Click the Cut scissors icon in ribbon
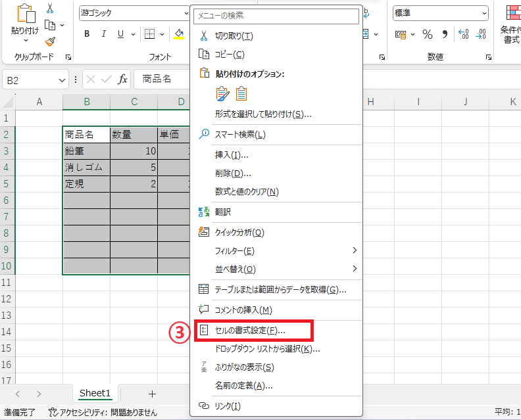 click(x=50, y=9)
